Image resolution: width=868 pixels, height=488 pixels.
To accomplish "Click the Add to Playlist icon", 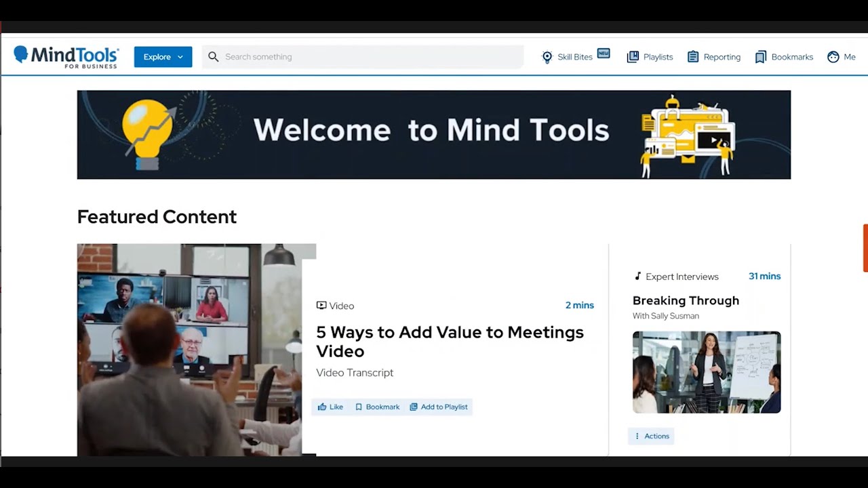I will (x=414, y=407).
